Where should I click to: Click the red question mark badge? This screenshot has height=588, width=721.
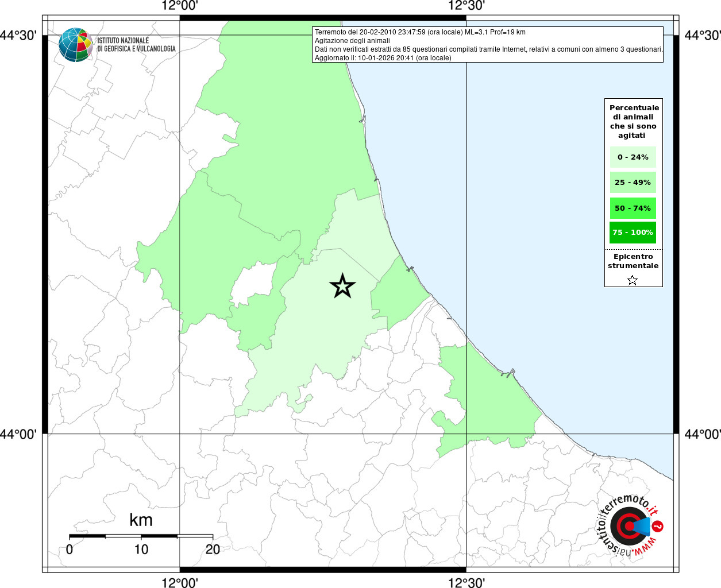click(x=658, y=526)
